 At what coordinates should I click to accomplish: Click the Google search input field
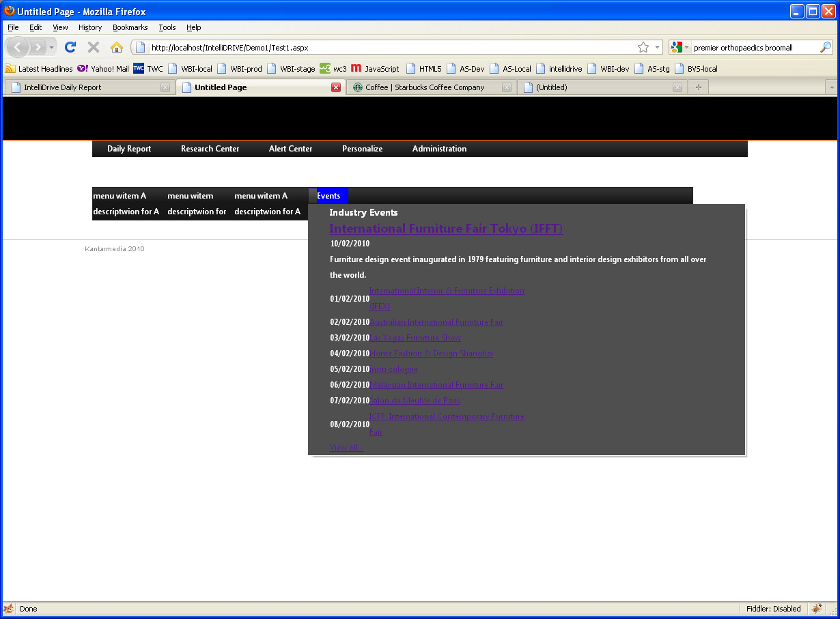point(755,47)
